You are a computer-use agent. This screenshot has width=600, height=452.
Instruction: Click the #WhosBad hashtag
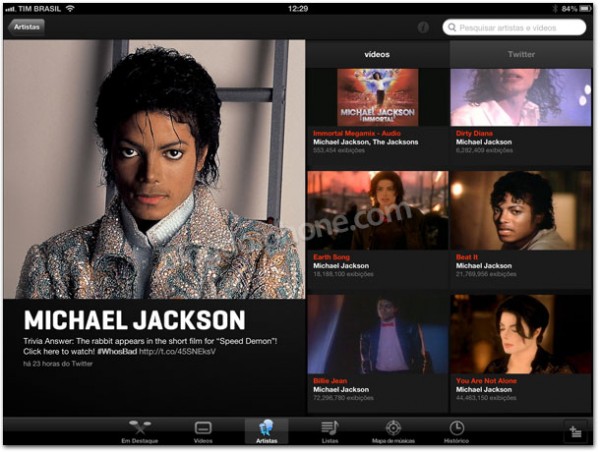117,352
